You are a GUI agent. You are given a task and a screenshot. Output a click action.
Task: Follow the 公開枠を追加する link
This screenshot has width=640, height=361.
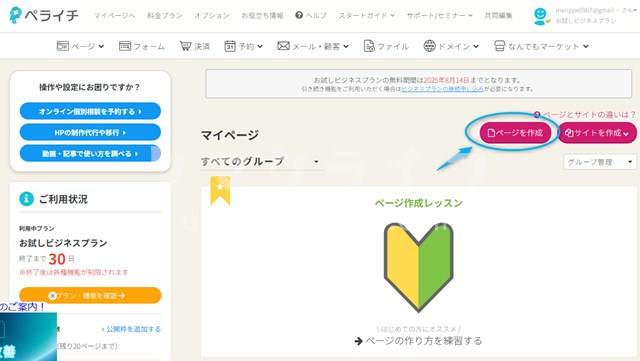(131, 329)
